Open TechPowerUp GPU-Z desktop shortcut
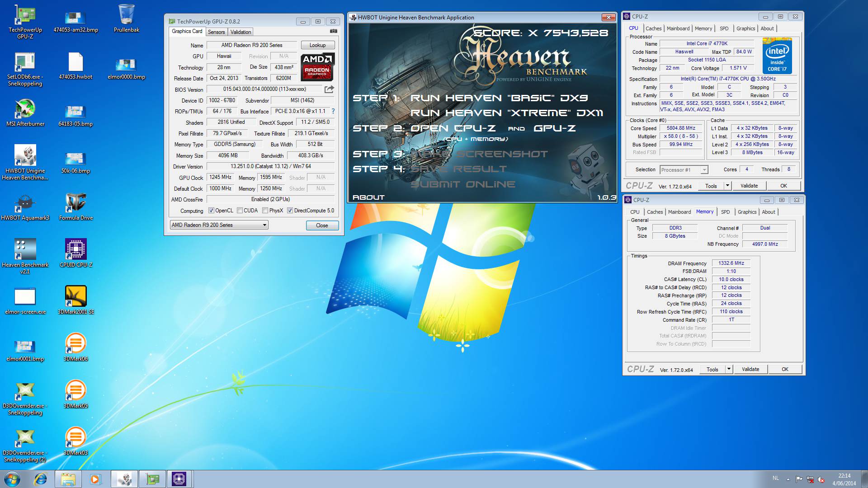The image size is (868, 488). (25, 22)
